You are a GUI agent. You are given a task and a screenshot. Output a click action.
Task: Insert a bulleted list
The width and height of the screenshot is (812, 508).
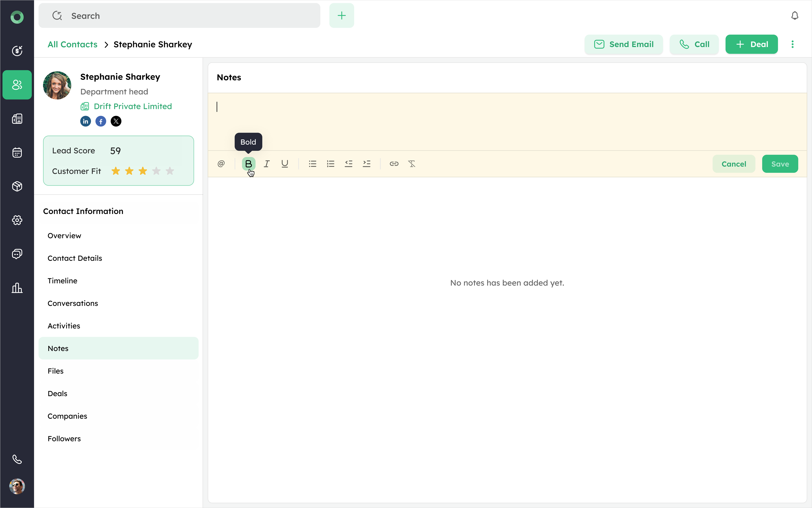coord(312,164)
